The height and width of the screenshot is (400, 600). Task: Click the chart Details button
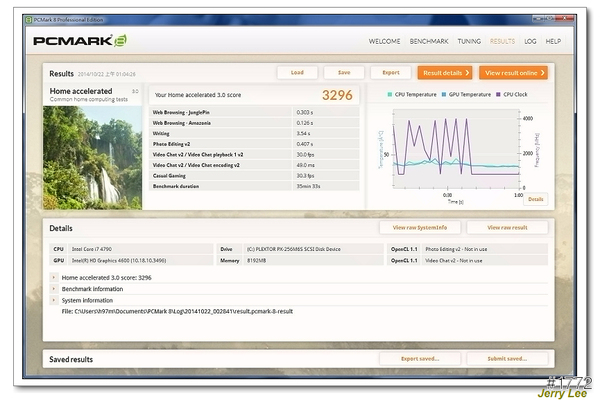pyautogui.click(x=536, y=199)
